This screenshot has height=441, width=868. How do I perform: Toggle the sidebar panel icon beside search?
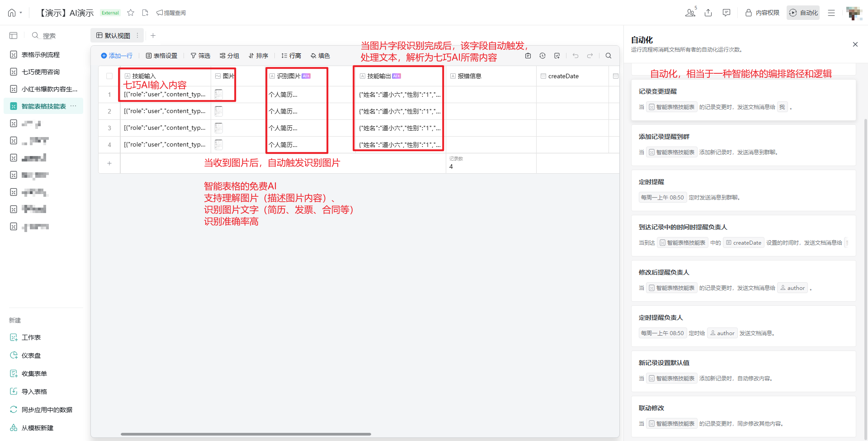click(14, 35)
